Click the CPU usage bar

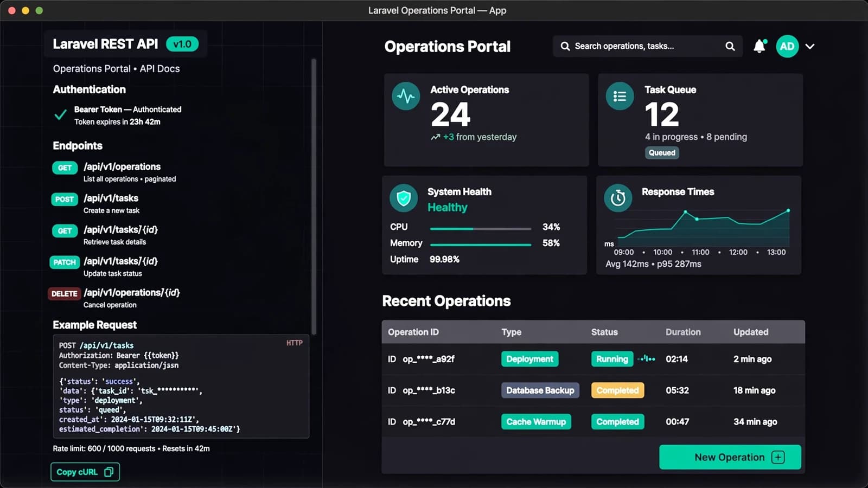(481, 229)
